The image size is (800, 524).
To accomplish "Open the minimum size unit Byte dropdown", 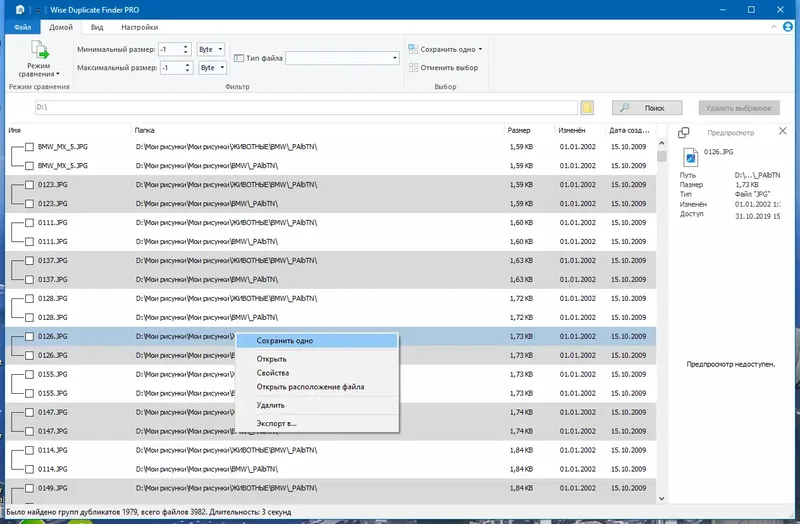I will coord(211,49).
